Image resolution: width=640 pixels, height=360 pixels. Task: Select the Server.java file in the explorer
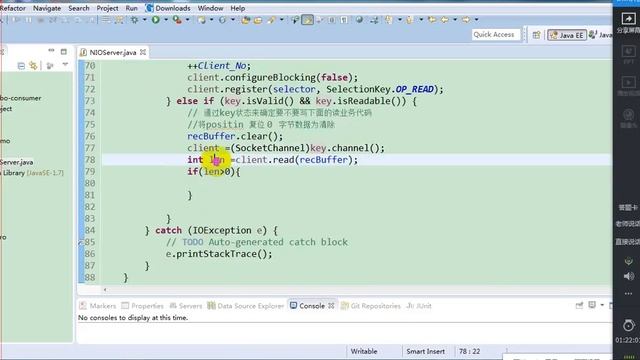pyautogui.click(x=17, y=162)
